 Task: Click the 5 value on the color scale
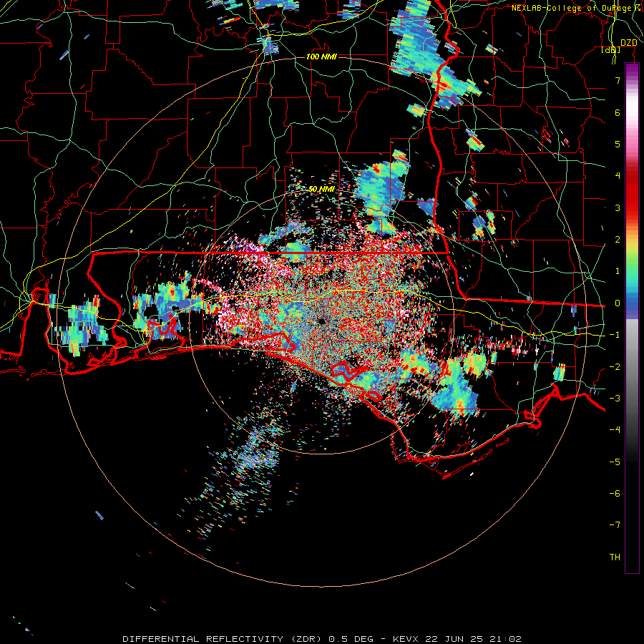(x=618, y=144)
